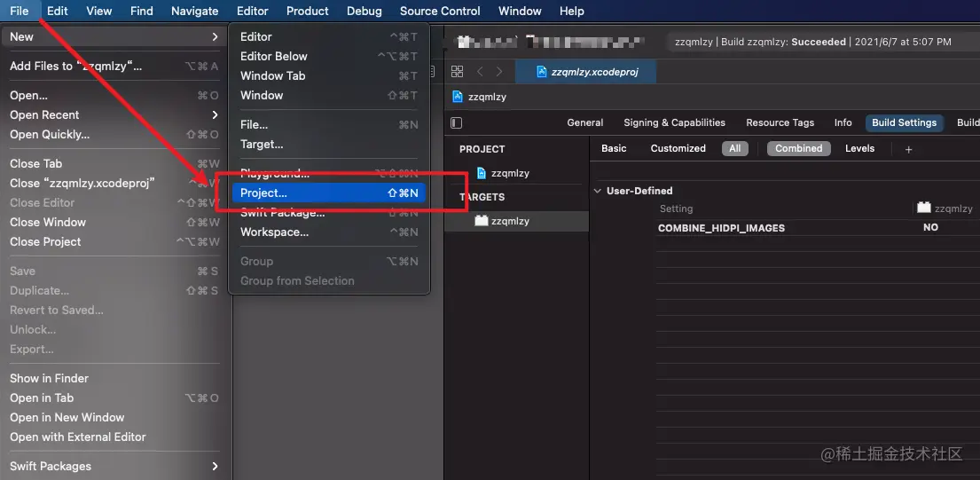Screen dimensions: 980x480
Task: Open the View menu
Action: pyautogui.click(x=98, y=11)
